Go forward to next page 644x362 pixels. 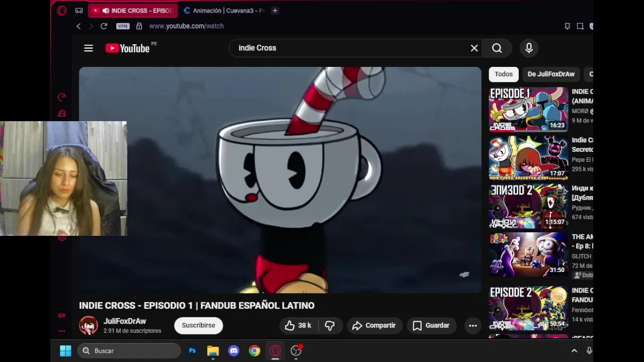tap(91, 26)
